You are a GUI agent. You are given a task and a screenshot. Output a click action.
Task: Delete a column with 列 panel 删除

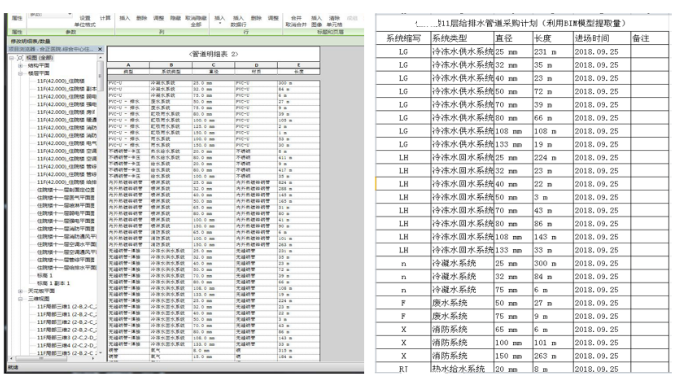[x=142, y=18]
